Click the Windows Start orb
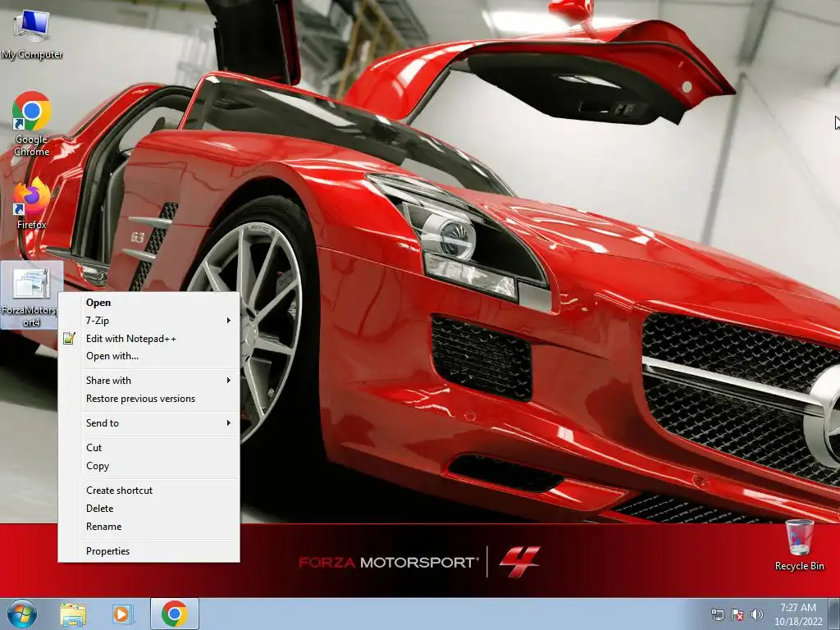This screenshot has height=630, width=840. coord(22,614)
